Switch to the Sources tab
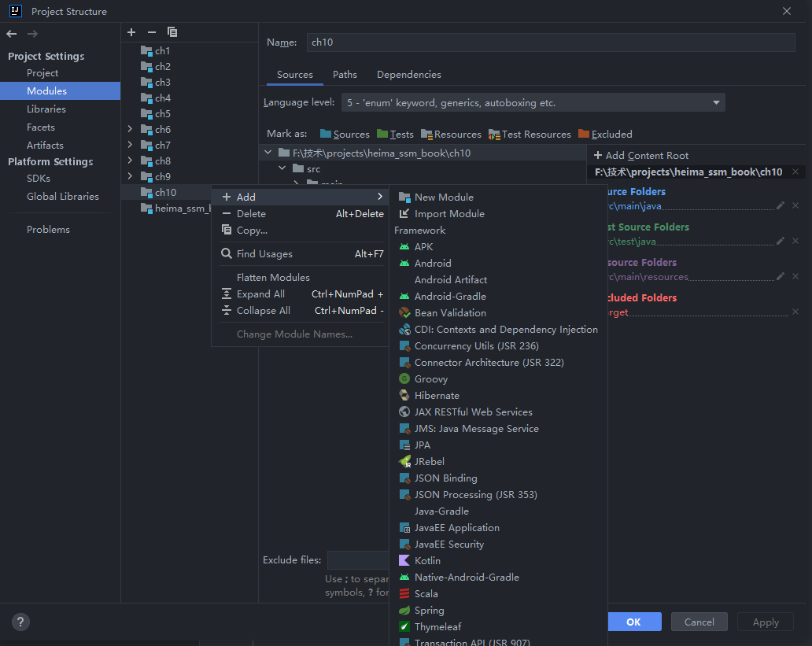This screenshot has width=812, height=646. [x=294, y=75]
